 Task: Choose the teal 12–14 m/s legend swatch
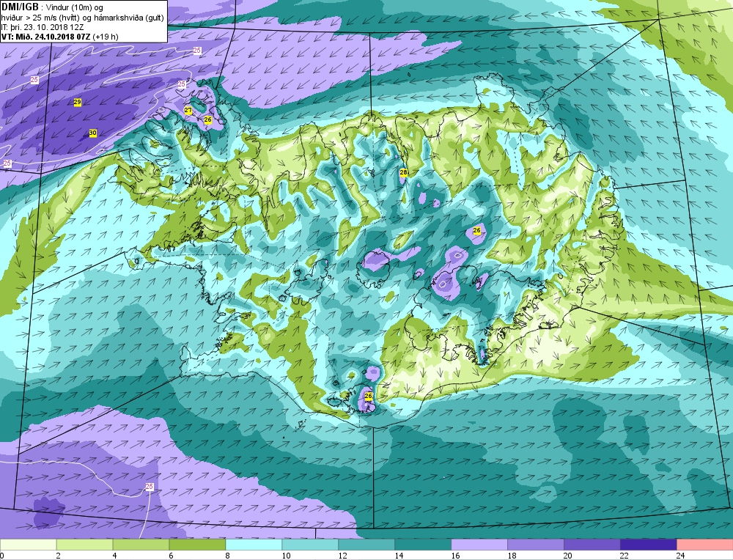(366, 545)
